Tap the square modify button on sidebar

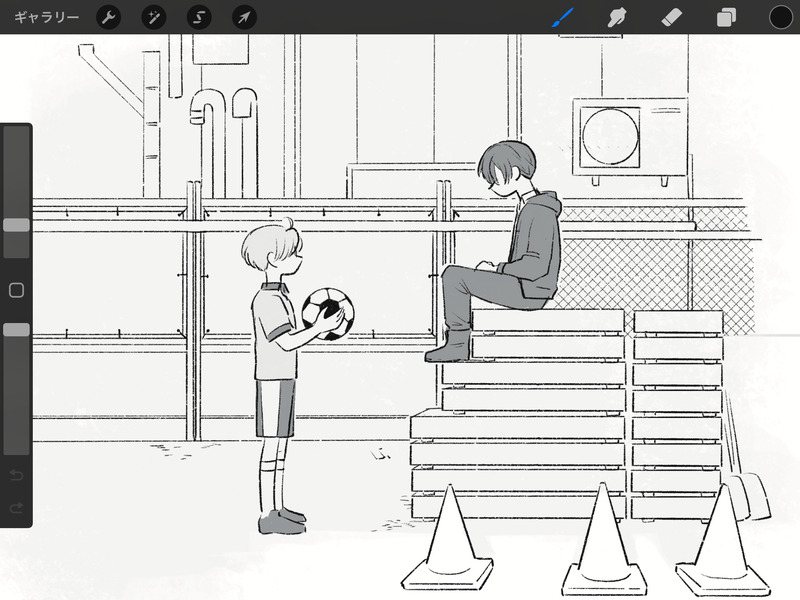coord(16,290)
